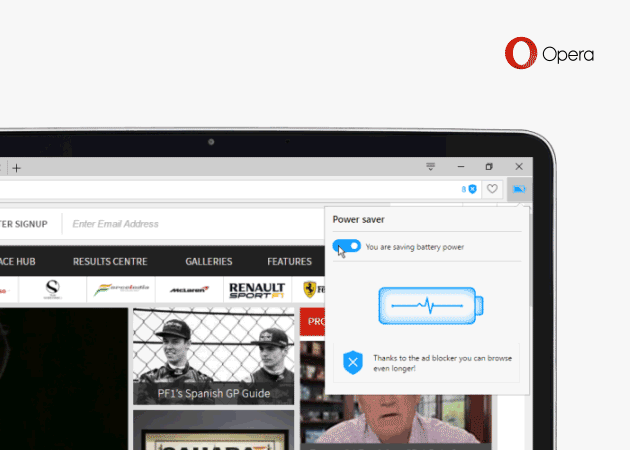
Task: Open PF1's Spanish GP Guide article
Action: tap(214, 356)
